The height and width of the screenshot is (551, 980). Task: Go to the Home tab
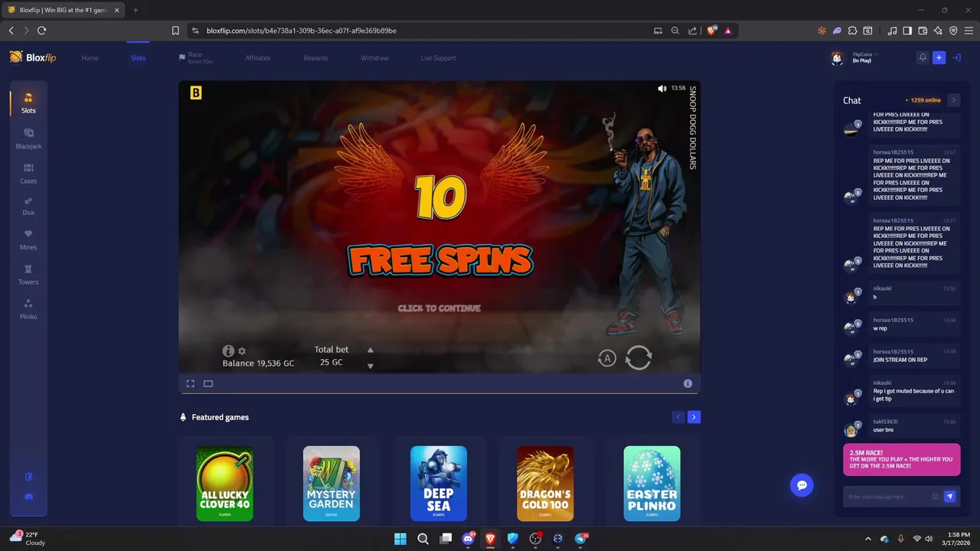pyautogui.click(x=90, y=58)
